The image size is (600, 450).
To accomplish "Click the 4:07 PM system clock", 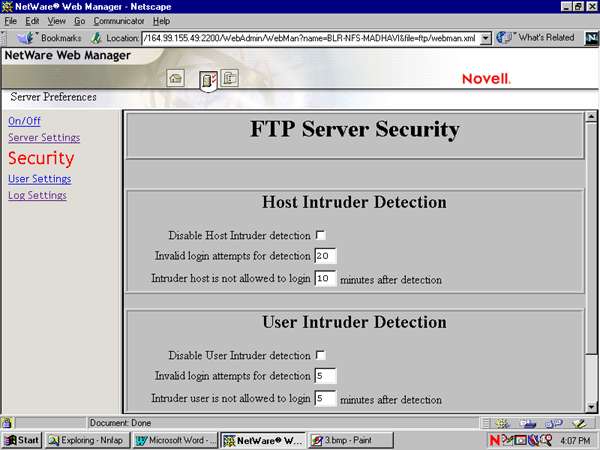I will 575,440.
